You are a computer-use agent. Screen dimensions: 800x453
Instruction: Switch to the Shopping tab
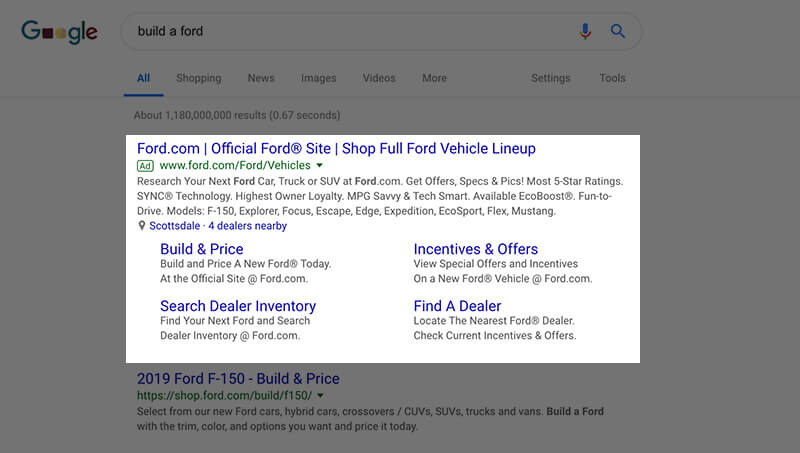[x=198, y=78]
